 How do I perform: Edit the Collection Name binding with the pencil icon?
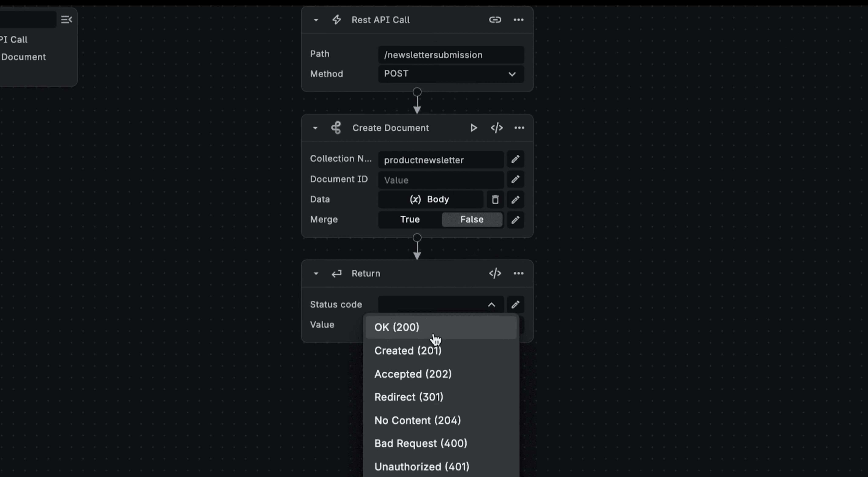tap(515, 159)
